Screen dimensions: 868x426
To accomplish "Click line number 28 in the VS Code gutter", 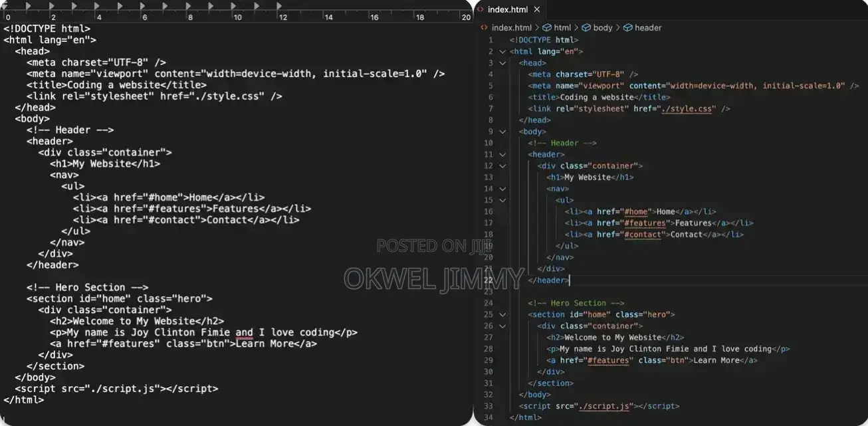I will point(488,349).
